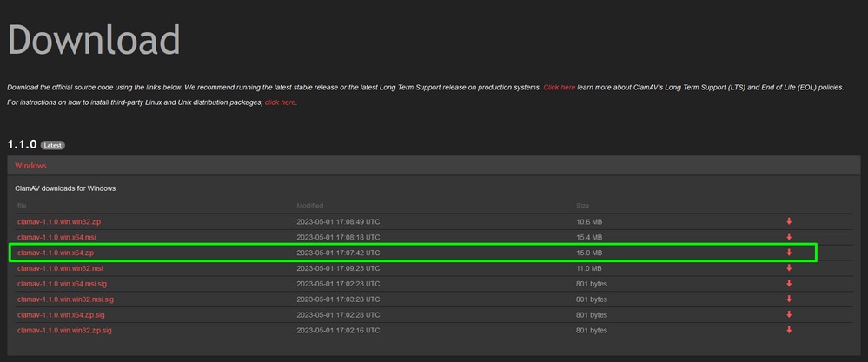Open the clamav-1.1.0.win.win32.zip file link

[59, 221]
